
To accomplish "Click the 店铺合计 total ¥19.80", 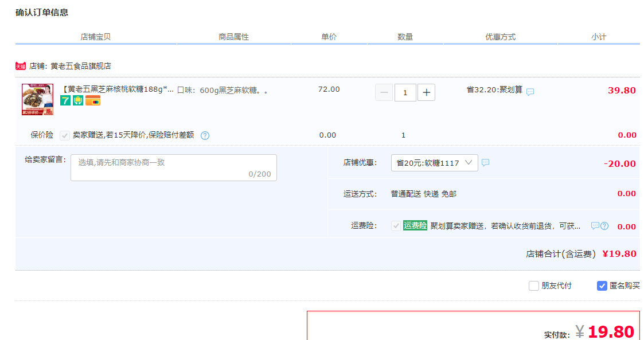I will pyautogui.click(x=619, y=254).
